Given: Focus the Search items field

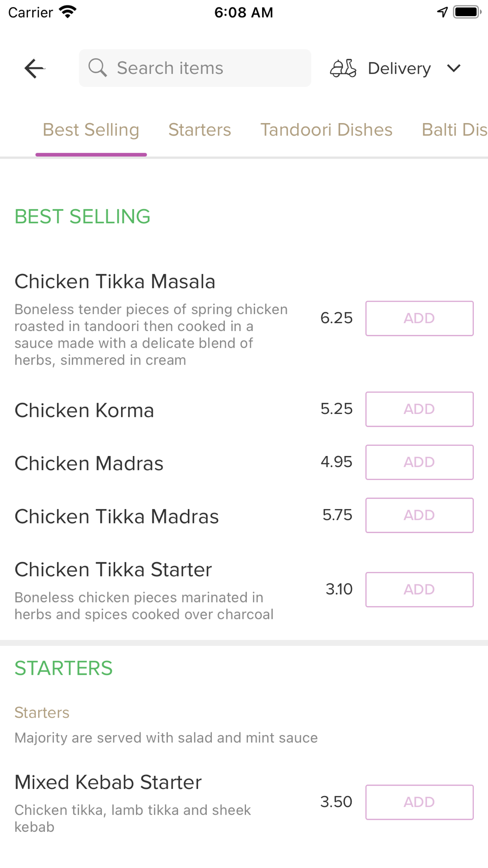Looking at the screenshot, I should [205, 68].
